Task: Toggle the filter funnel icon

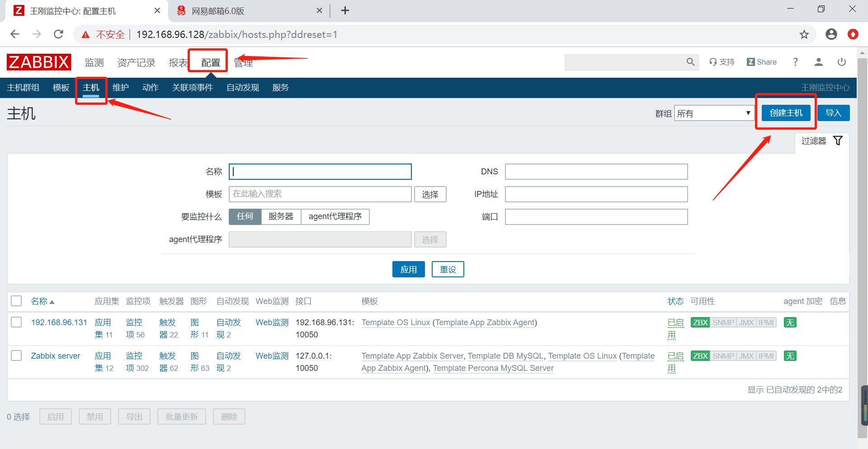Action: click(x=838, y=140)
